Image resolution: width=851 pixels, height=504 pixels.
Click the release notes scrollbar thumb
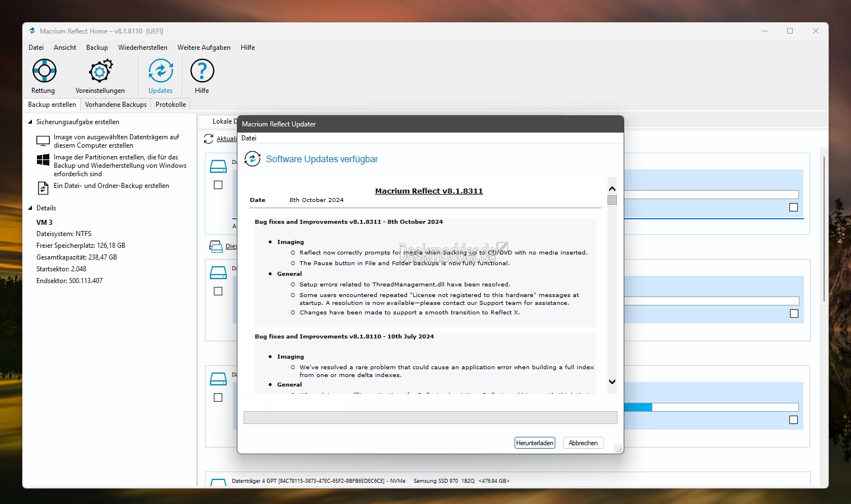[x=612, y=200]
